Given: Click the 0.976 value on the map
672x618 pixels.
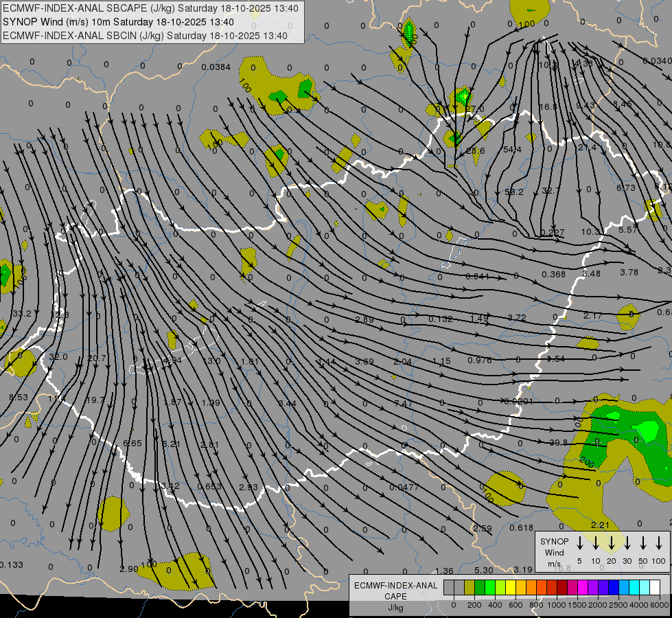Looking at the screenshot, I should coord(480,360).
